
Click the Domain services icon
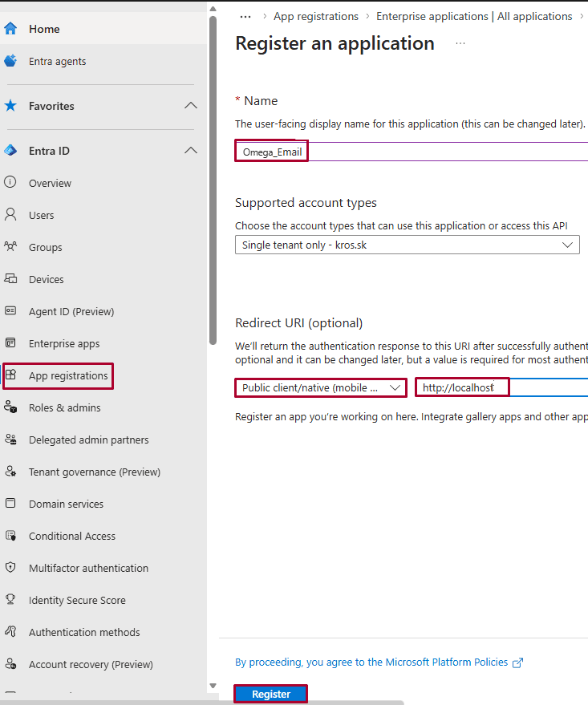(10, 503)
